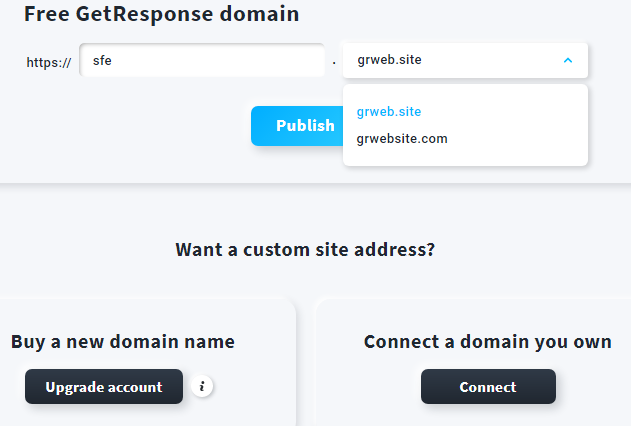The height and width of the screenshot is (426, 631).
Task: Click the Upgrade account button
Action: pyautogui.click(x=104, y=387)
